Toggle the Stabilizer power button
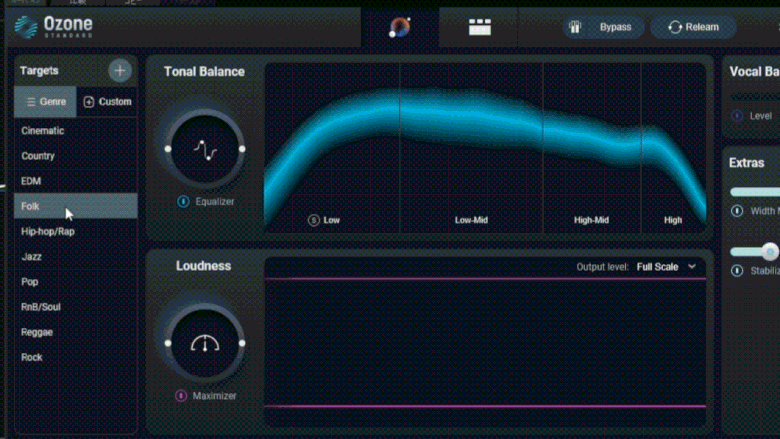 point(737,271)
